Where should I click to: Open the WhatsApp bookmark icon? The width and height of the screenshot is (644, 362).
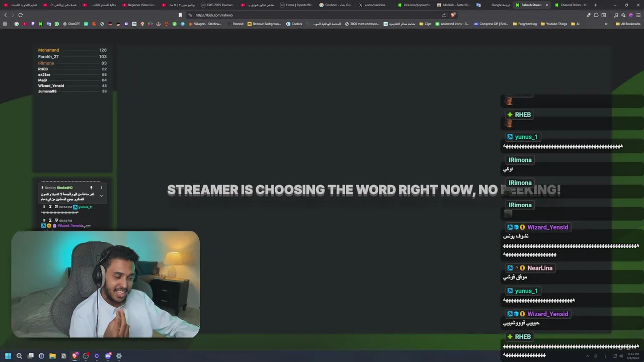pyautogui.click(x=57, y=24)
